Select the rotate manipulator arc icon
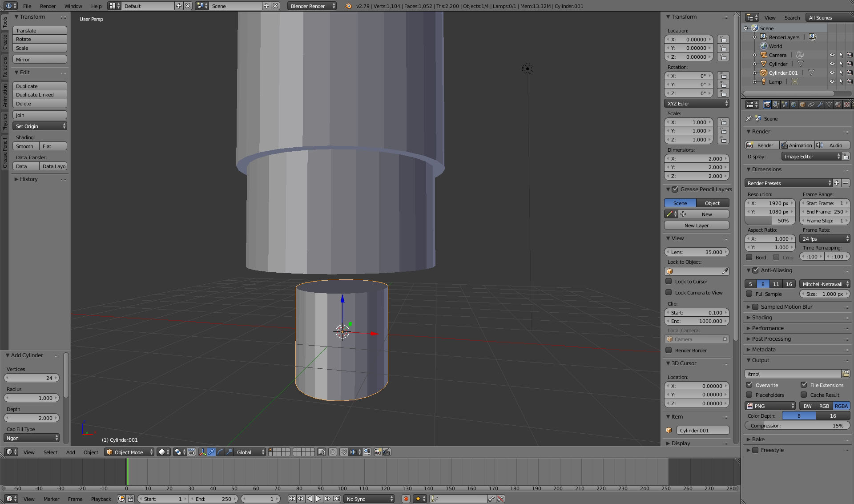This screenshot has width=854, height=504. (221, 452)
